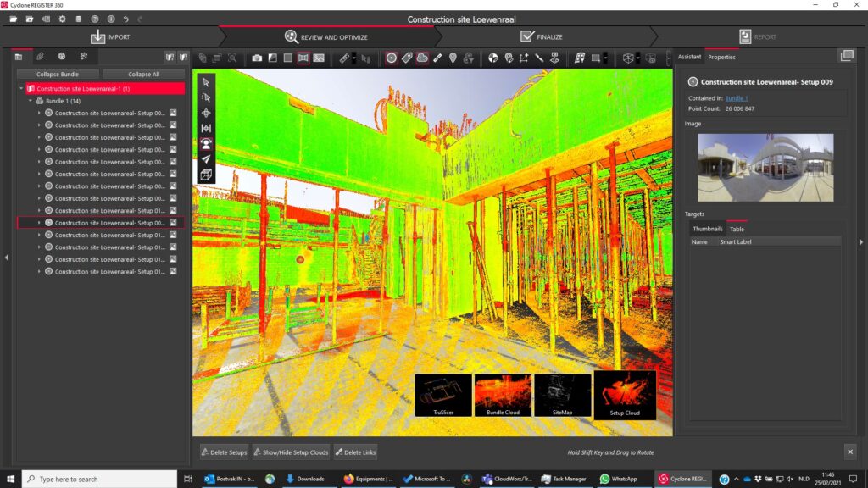868x488 pixels.
Task: Click the undo arrow icon
Action: tap(126, 19)
